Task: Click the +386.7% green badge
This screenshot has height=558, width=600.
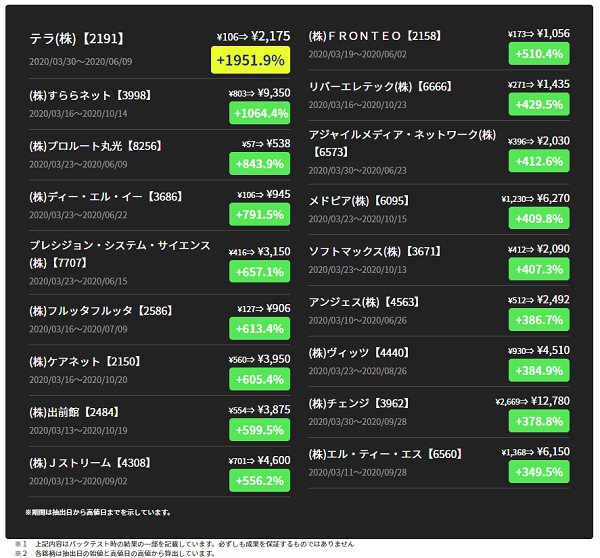Action: [539, 320]
